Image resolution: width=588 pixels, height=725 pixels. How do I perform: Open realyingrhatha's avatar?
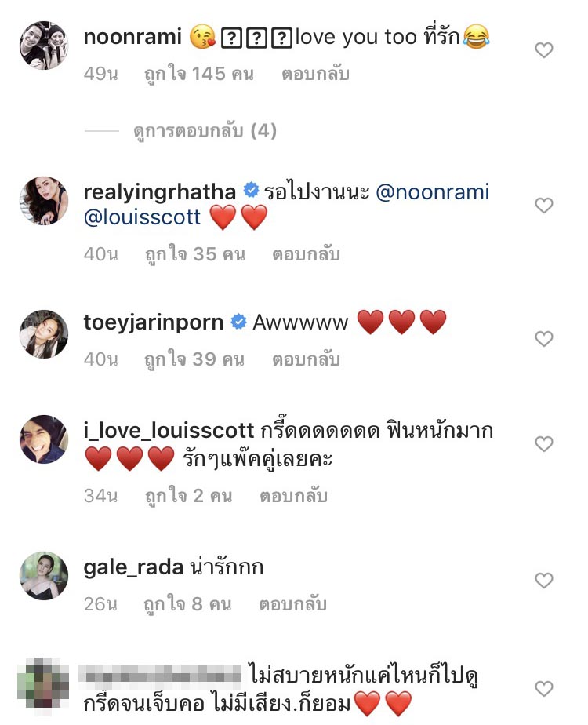pos(44,201)
